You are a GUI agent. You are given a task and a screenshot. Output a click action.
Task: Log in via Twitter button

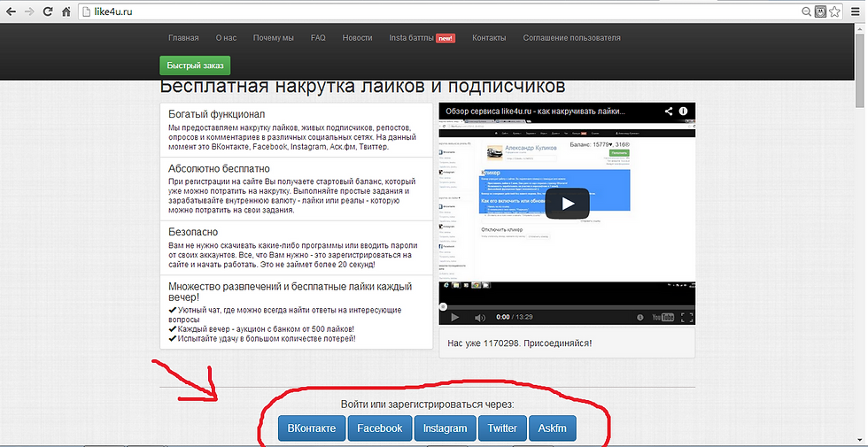pos(502,428)
